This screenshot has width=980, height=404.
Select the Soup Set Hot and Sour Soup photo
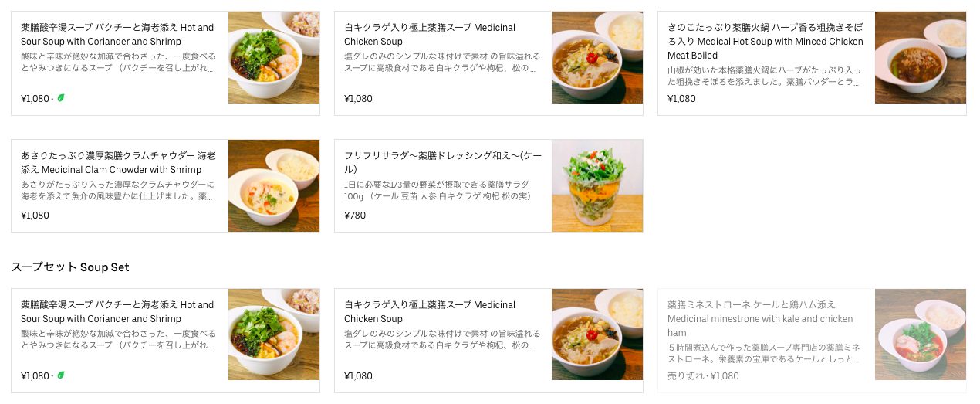[274, 334]
